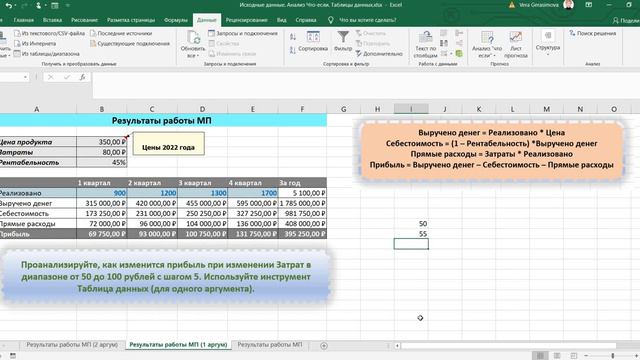The image size is (640, 360).
Task: Open the Сортировка dialog
Action: 313,41
